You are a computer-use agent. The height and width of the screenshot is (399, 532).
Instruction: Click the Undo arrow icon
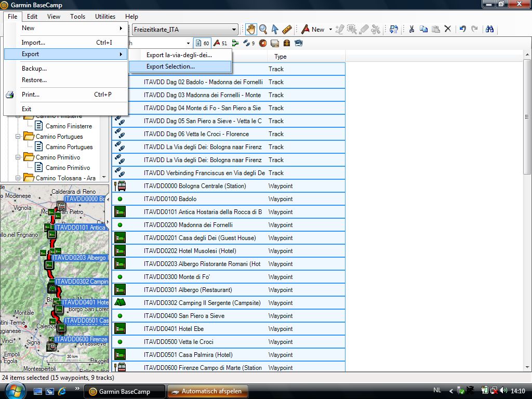[462, 29]
